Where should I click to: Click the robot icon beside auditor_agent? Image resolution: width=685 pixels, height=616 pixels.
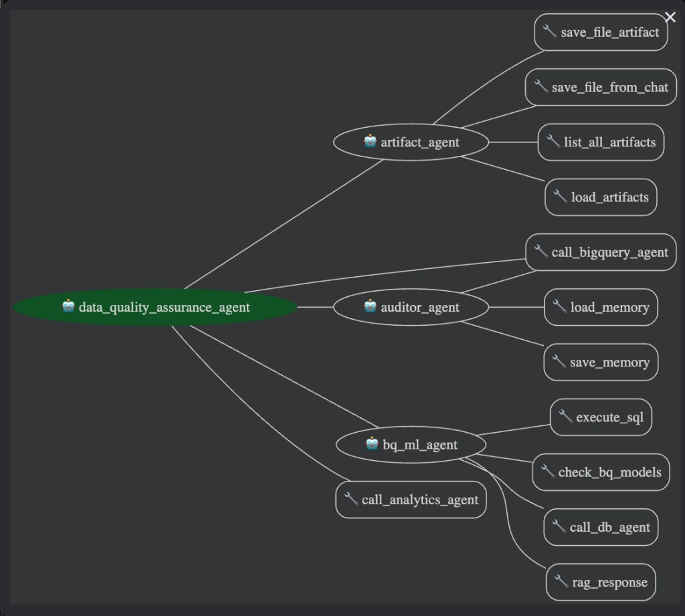point(370,306)
